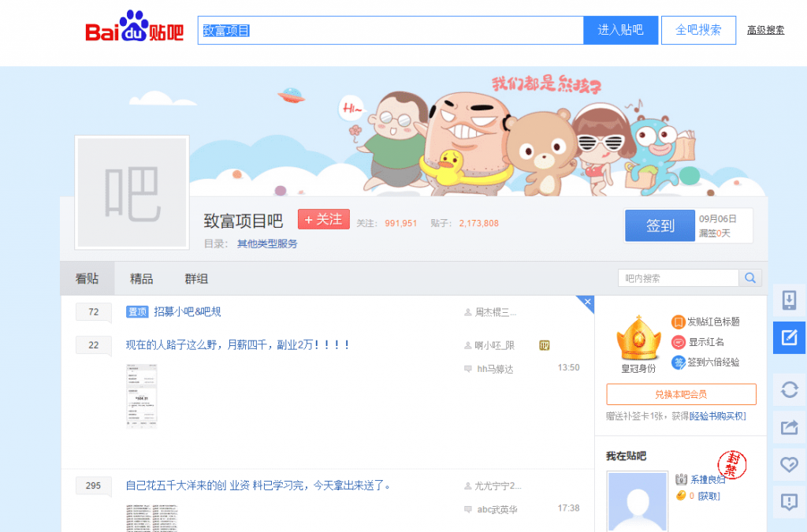Open the feedback icon at sidebar bottom

pyautogui.click(x=789, y=499)
